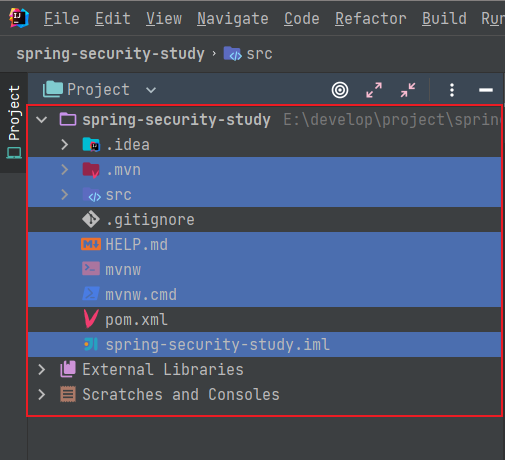Hide the Project tool window
The image size is (505, 460).
(x=486, y=90)
